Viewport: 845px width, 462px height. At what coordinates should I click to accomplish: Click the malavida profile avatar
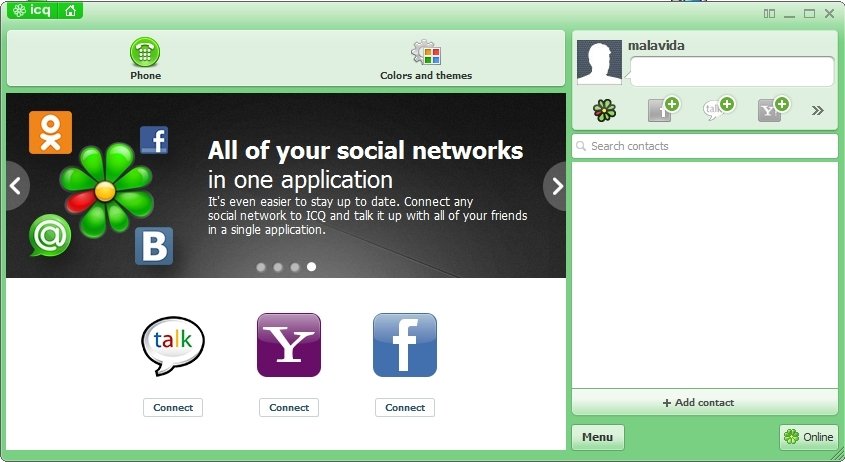click(599, 62)
